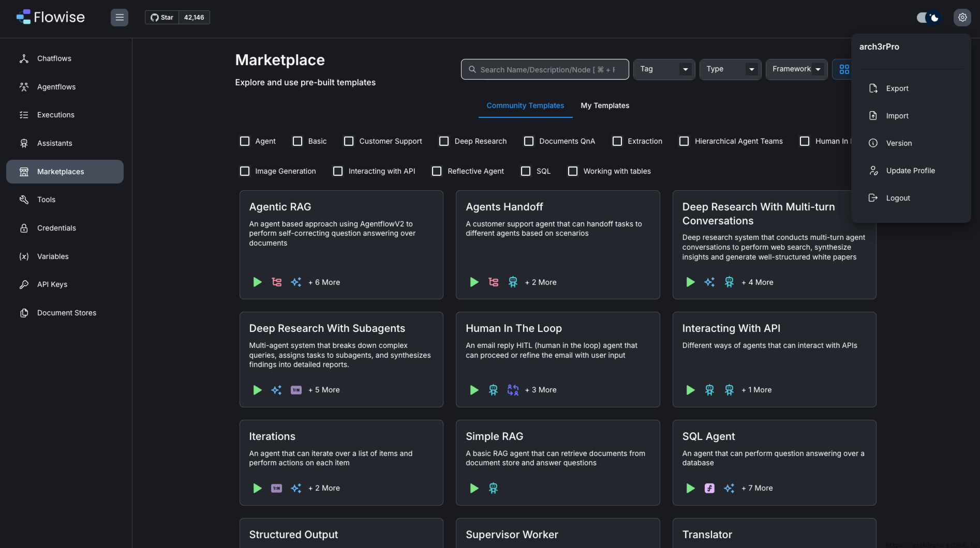
Task: Check the Deep Research filter checkbox
Action: click(x=444, y=141)
